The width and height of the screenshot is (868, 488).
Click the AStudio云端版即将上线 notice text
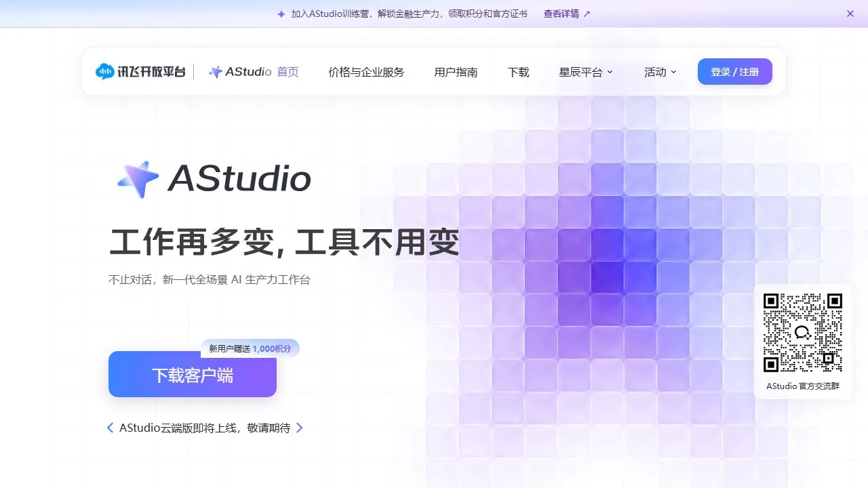click(x=205, y=428)
